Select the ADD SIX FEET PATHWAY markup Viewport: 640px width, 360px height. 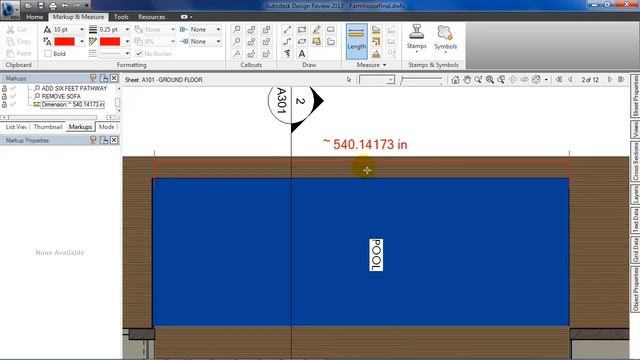pyautogui.click(x=74, y=88)
